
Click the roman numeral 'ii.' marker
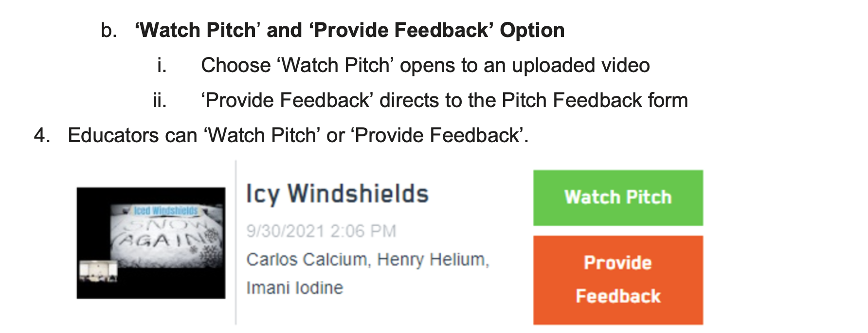pos(160,100)
